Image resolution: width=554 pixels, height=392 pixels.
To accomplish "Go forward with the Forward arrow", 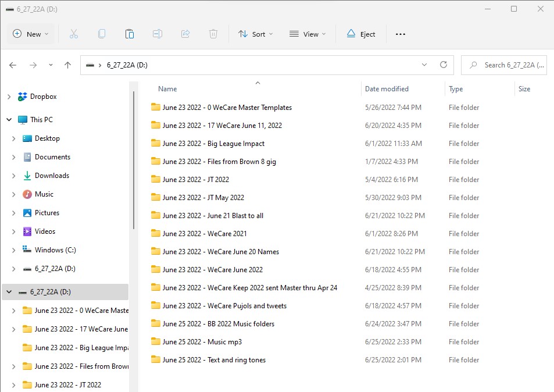I will coord(33,65).
